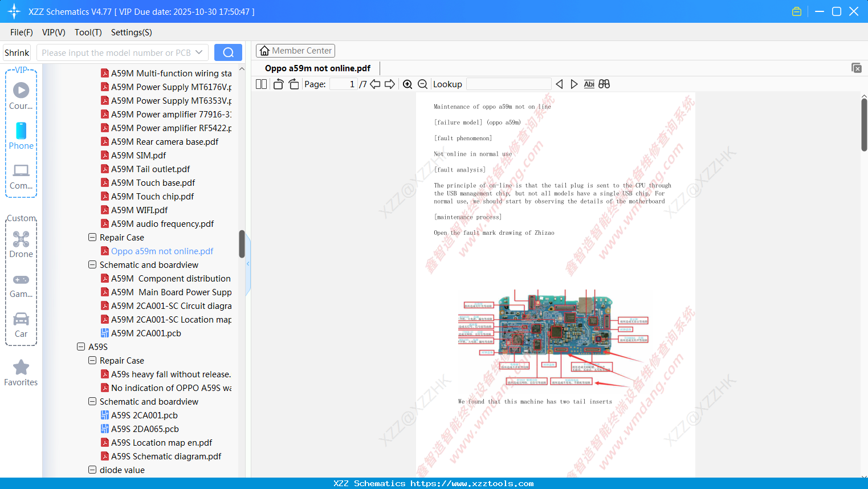Screen dimensions: 868x489
Task: Open A59M Tail outlet.pdf
Action: point(150,169)
